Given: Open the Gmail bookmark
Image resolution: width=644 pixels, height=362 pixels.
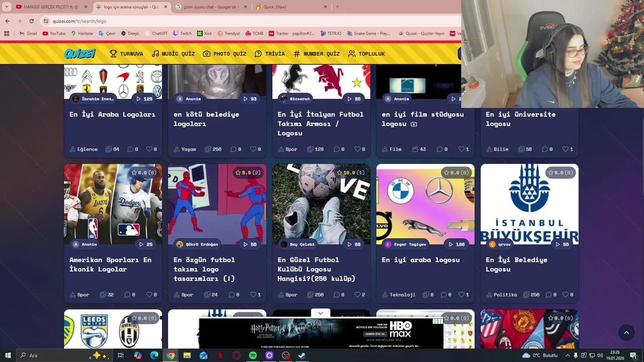Looking at the screenshot, I should pos(28,34).
